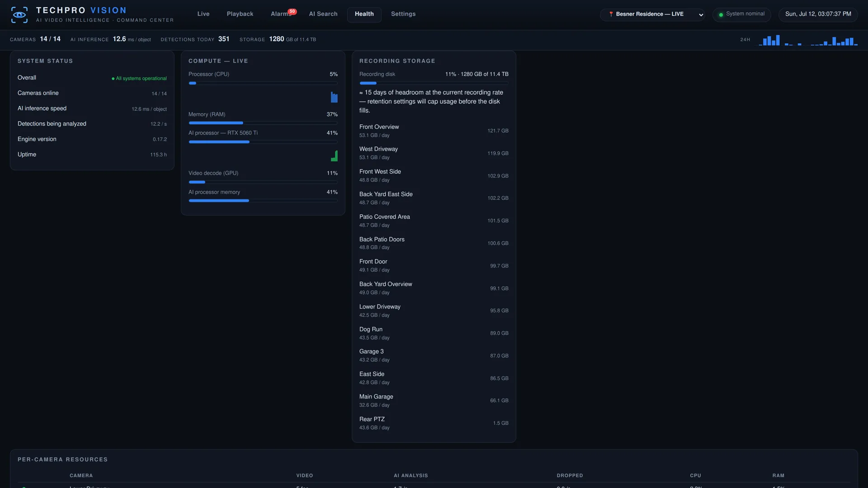Image resolution: width=868 pixels, height=488 pixels.
Task: Open the Settings tab
Action: pyautogui.click(x=403, y=14)
